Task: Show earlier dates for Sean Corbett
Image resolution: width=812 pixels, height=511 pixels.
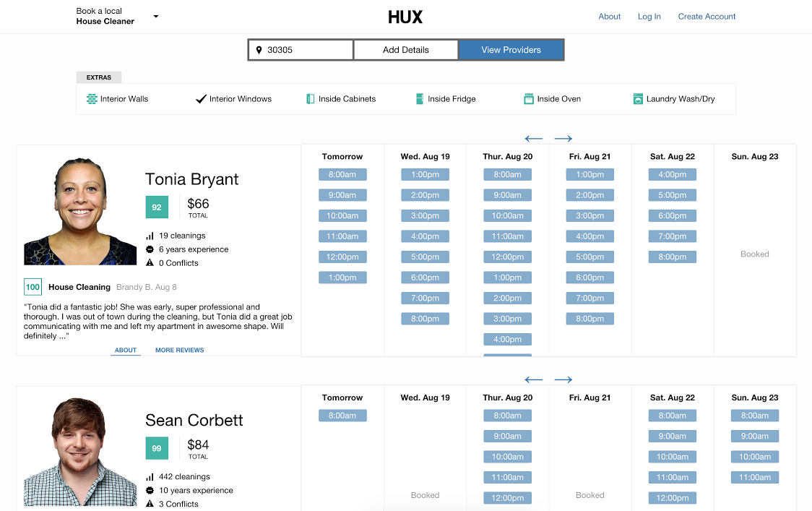Action: click(534, 380)
